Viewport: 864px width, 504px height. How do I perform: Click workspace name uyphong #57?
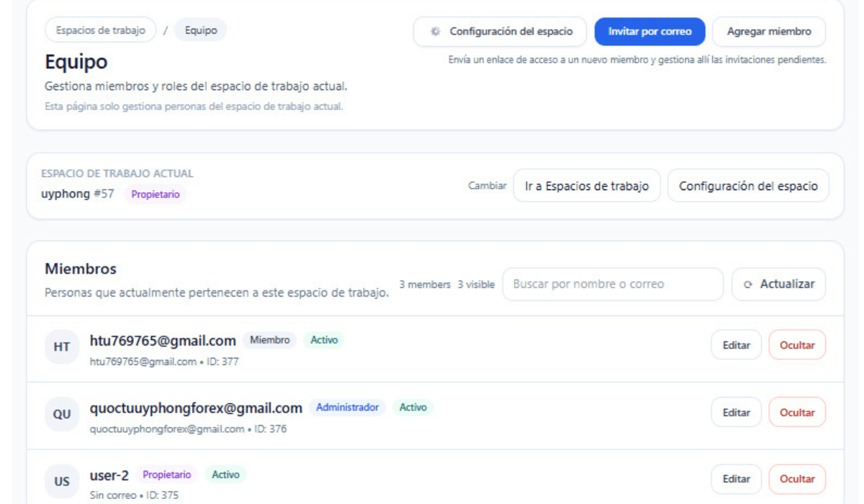(x=78, y=194)
